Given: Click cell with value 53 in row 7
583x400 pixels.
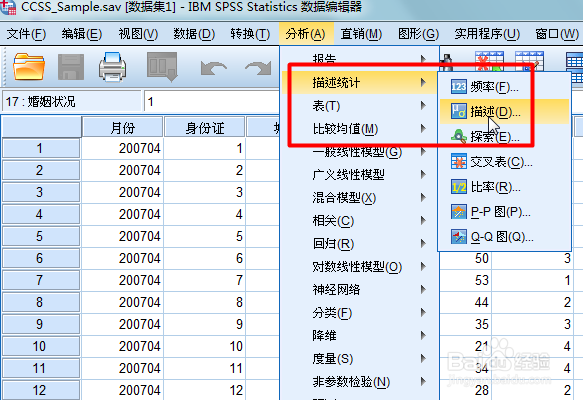Looking at the screenshot, I should [466, 280].
